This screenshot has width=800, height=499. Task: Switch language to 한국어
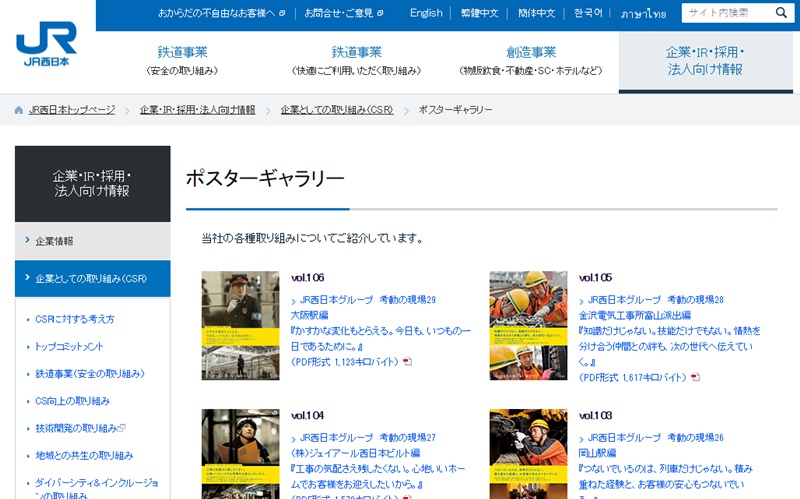tap(588, 13)
